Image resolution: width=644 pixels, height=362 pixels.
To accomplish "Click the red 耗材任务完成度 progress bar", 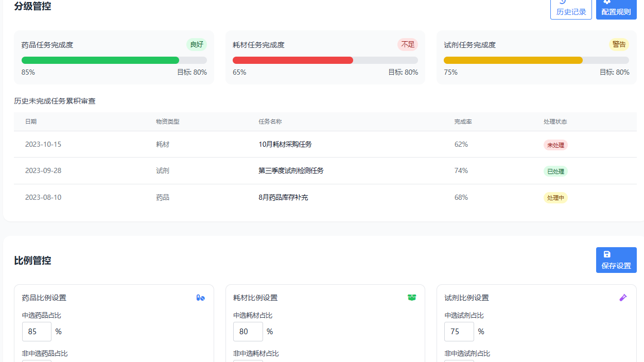I will click(x=293, y=60).
